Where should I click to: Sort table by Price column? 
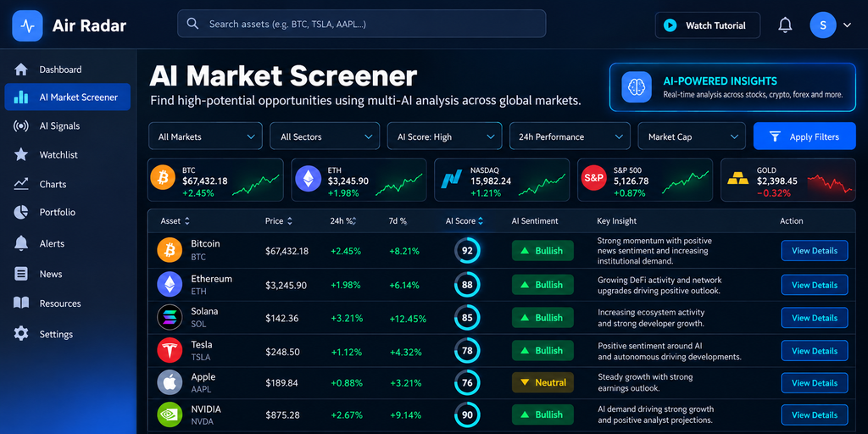click(278, 221)
